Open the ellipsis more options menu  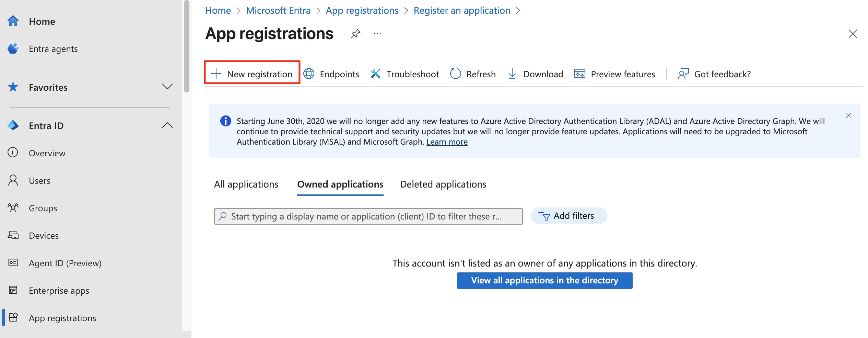click(x=377, y=34)
